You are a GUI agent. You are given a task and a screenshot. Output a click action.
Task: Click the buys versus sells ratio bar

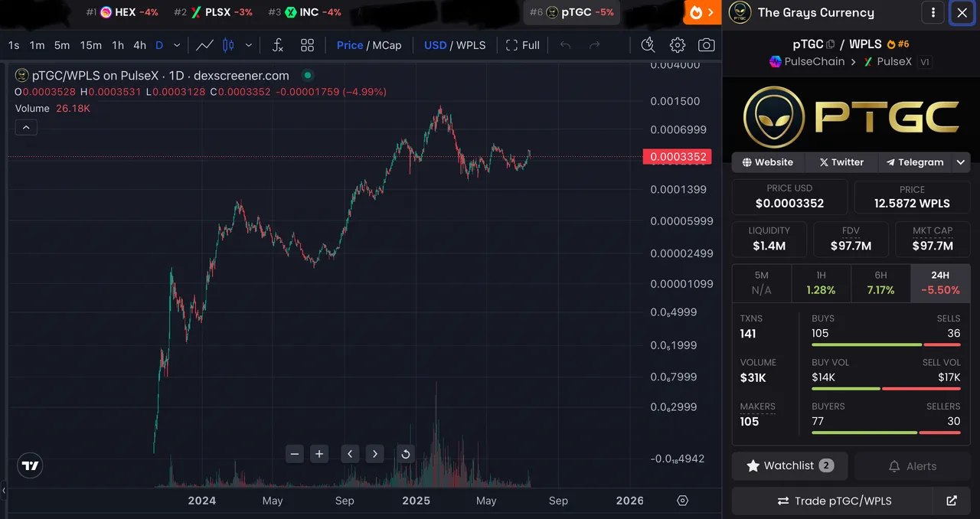(886, 345)
